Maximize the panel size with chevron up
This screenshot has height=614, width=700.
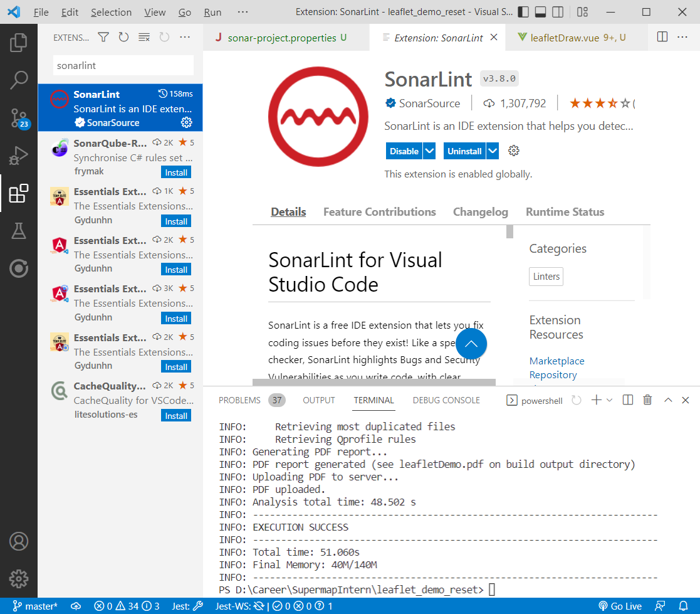[x=668, y=400]
